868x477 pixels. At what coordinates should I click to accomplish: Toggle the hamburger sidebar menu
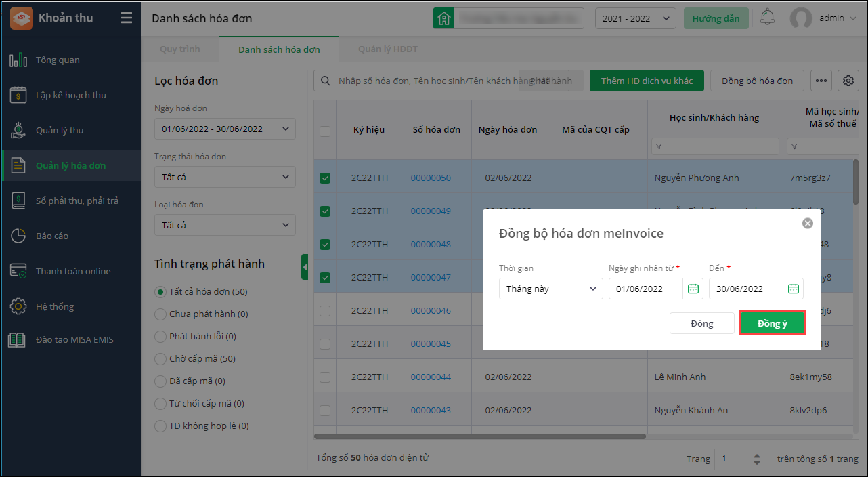127,18
